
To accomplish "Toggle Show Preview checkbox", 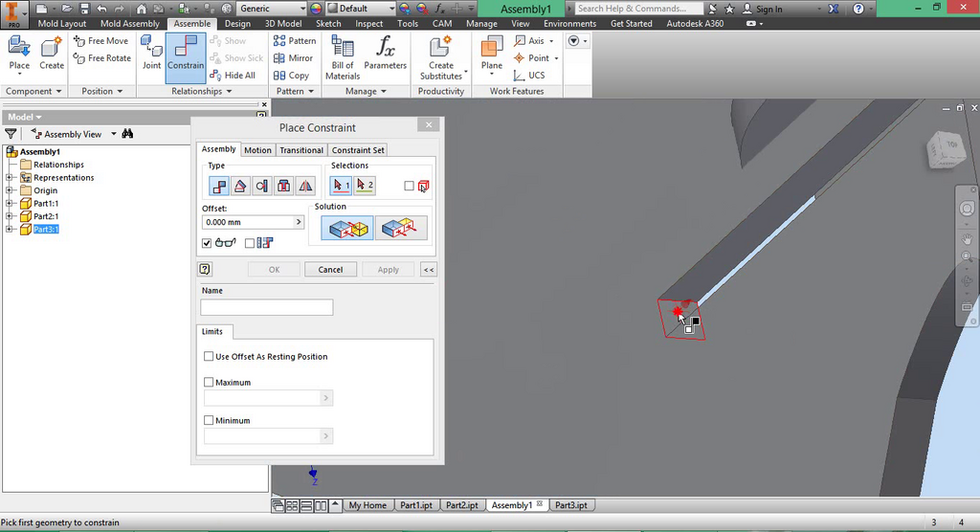I will (207, 243).
